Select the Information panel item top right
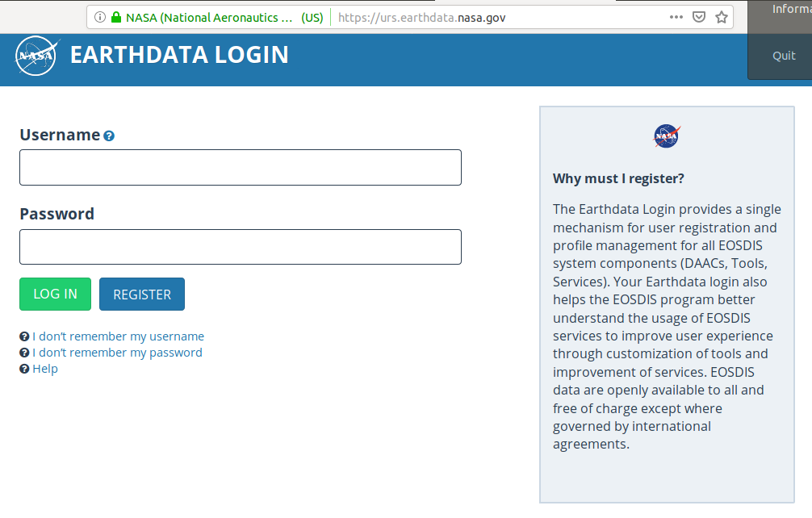This screenshot has width=812, height=518. pyautogui.click(x=787, y=9)
